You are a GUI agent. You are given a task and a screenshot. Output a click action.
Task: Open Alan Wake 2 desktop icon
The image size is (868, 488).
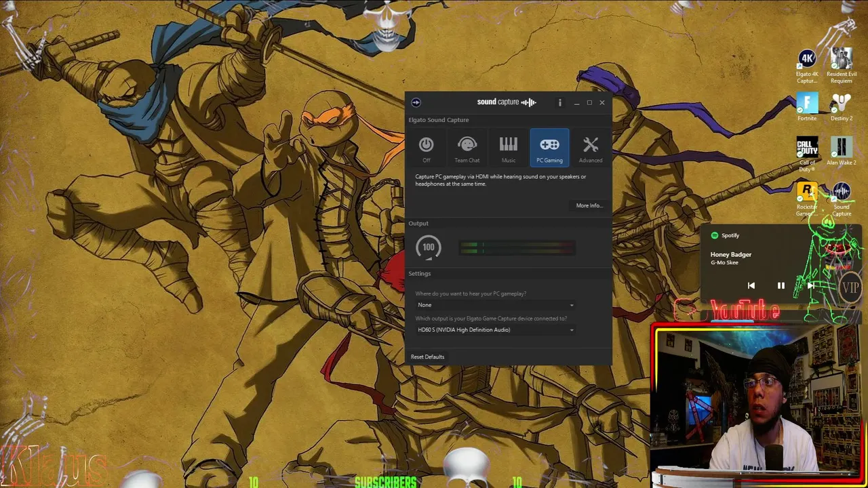point(842,152)
